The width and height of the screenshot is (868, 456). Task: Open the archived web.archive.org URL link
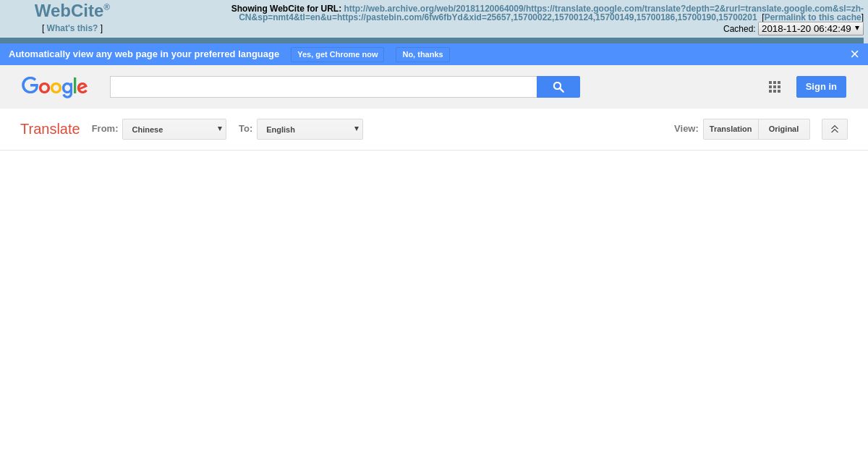tap(550, 13)
